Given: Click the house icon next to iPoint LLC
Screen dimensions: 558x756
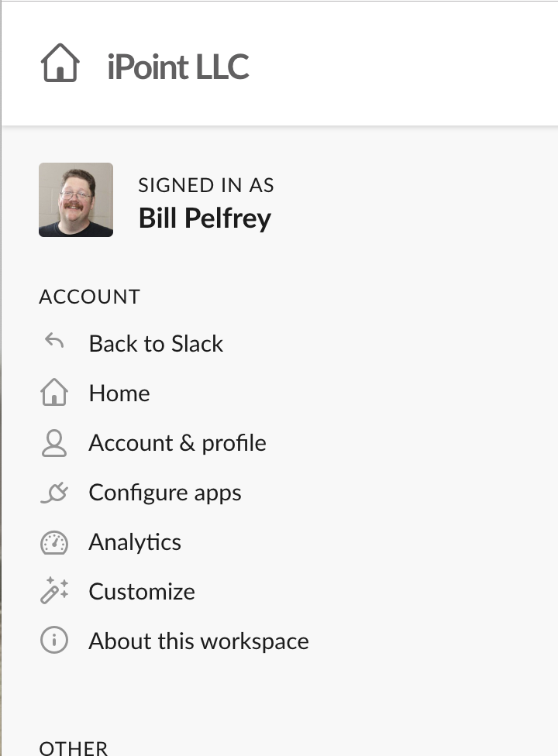Looking at the screenshot, I should [60, 64].
